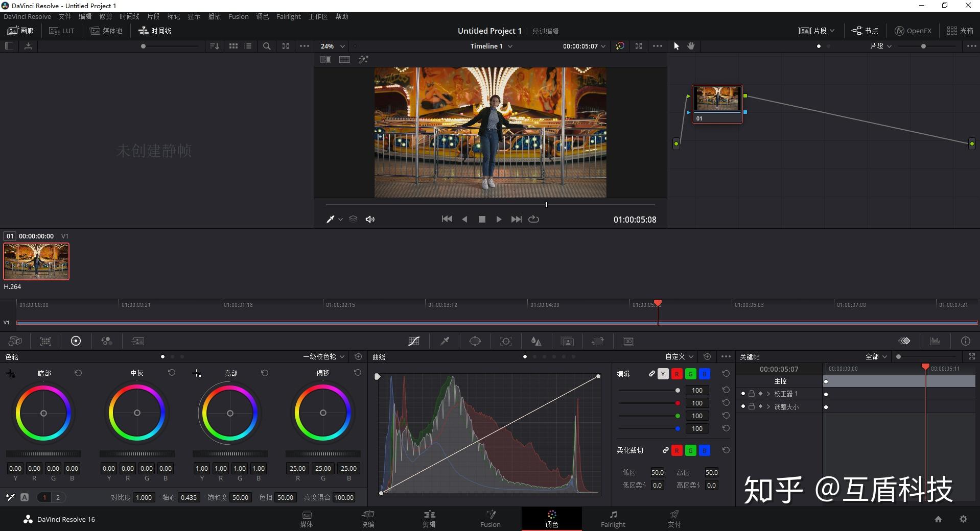Open the Fairlight menu in menu bar

click(x=289, y=16)
